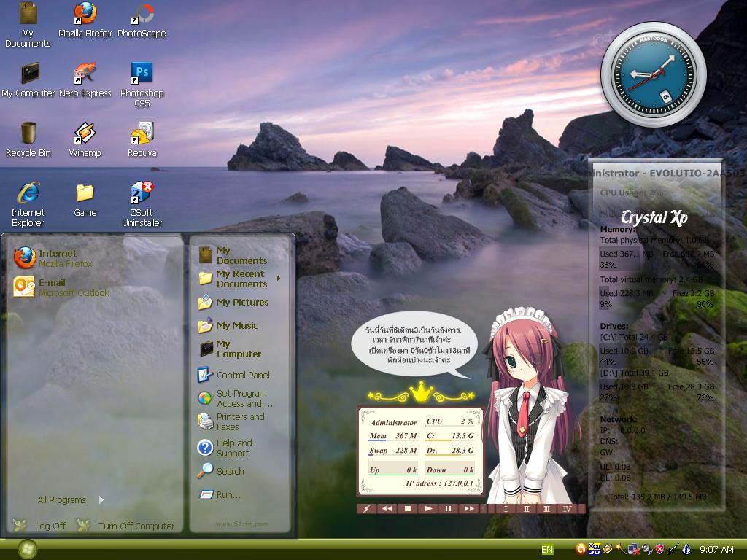Image resolution: width=747 pixels, height=560 pixels.
Task: Click the play button on player bar
Action: [427, 508]
